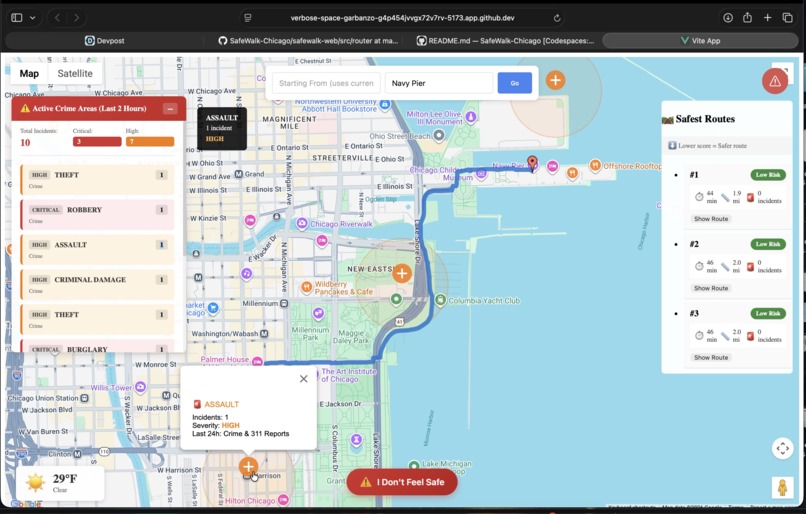
Task: Select the CRIMINAL DAMAGE crime row
Action: click(x=98, y=284)
